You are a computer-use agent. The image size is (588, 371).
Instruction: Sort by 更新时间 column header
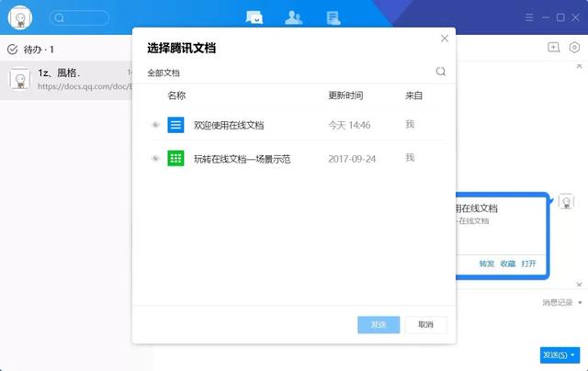345,96
